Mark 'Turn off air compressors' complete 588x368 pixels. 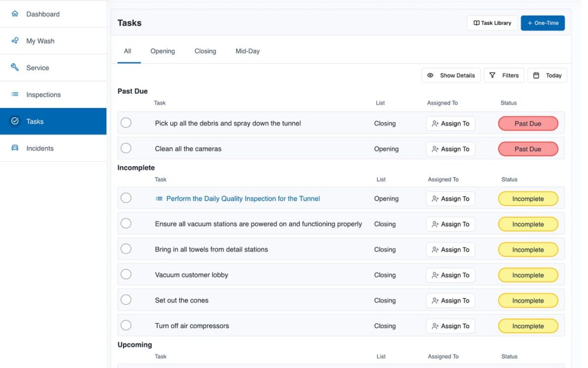click(x=126, y=325)
